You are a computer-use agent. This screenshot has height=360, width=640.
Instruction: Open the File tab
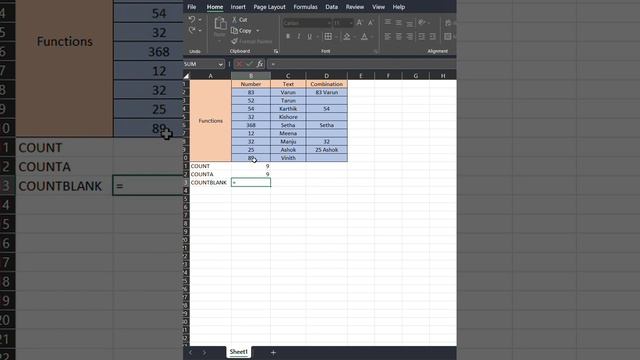click(191, 7)
